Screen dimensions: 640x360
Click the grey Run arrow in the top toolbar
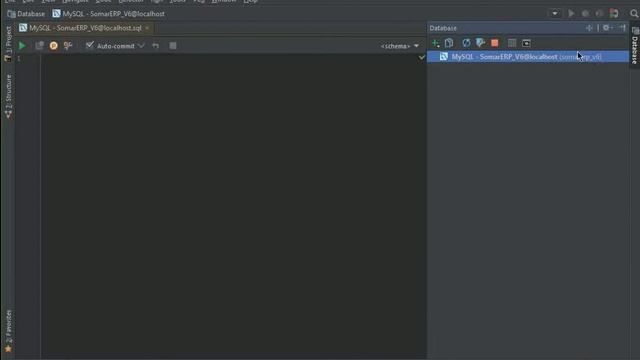(x=571, y=13)
